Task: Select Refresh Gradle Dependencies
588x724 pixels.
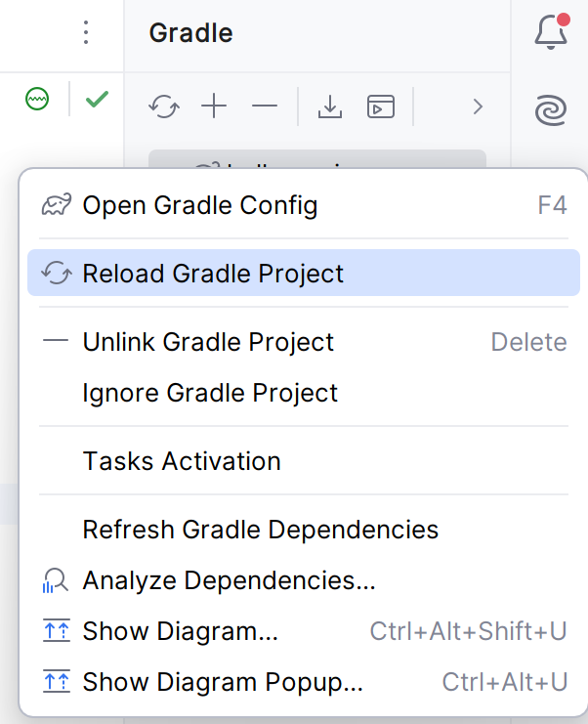Action: [x=260, y=530]
